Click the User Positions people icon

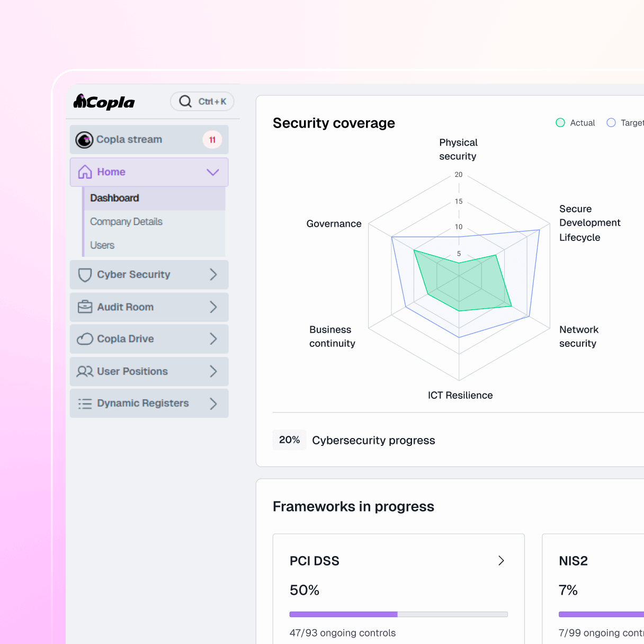[85, 372]
